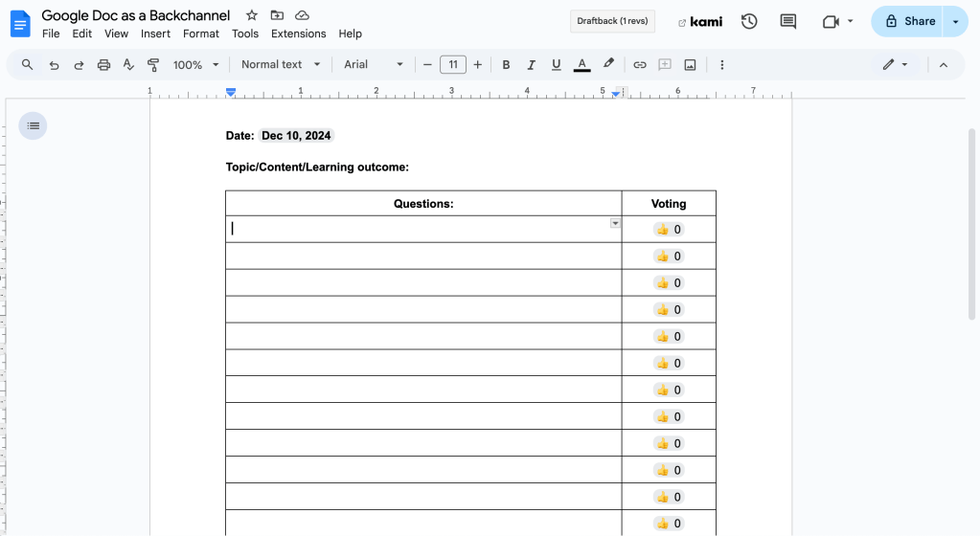This screenshot has width=980, height=536.
Task: Open version history clock icon
Action: 749,21
